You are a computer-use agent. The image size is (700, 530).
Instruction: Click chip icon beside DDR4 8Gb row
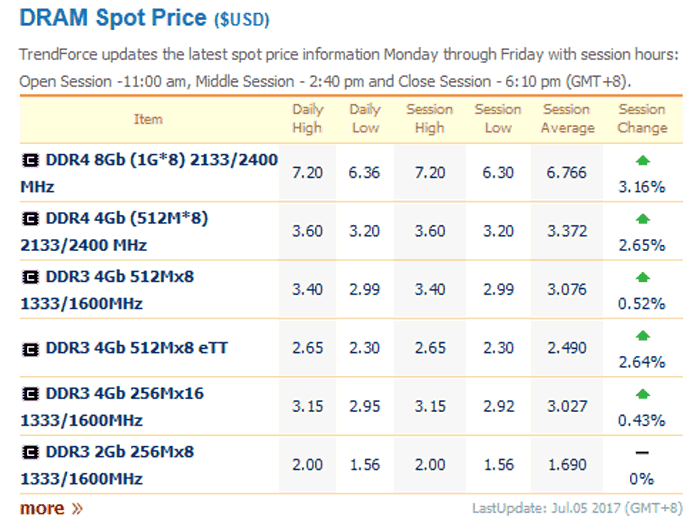(x=31, y=160)
